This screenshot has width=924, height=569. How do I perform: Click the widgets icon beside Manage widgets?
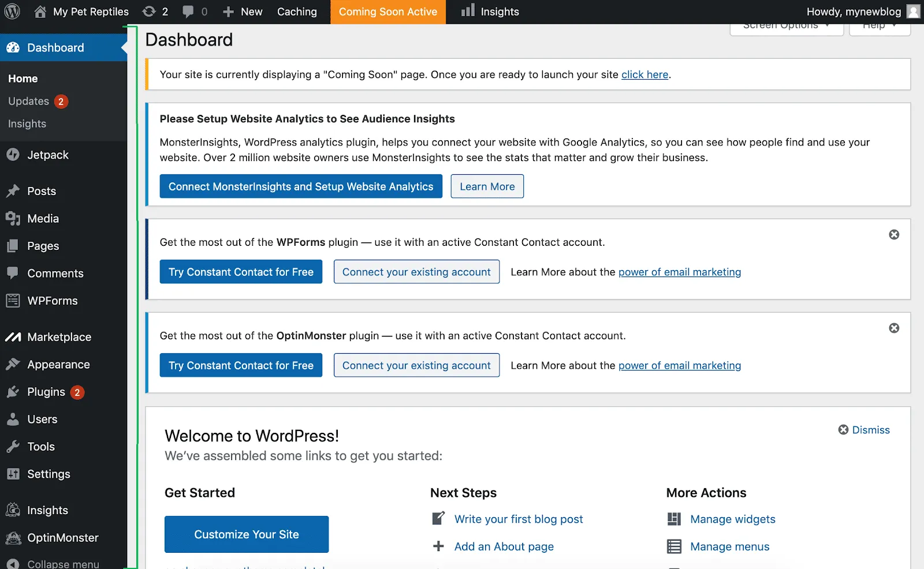coord(674,519)
